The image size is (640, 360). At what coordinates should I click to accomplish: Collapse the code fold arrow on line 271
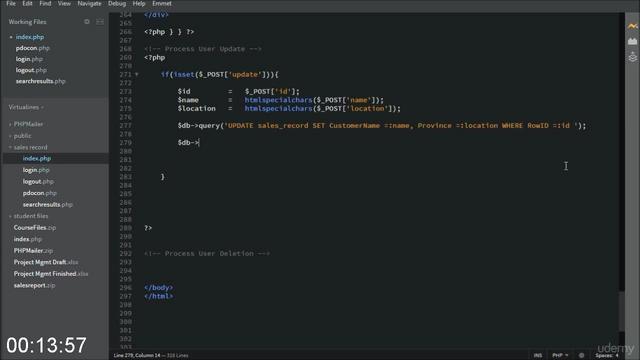click(137, 75)
